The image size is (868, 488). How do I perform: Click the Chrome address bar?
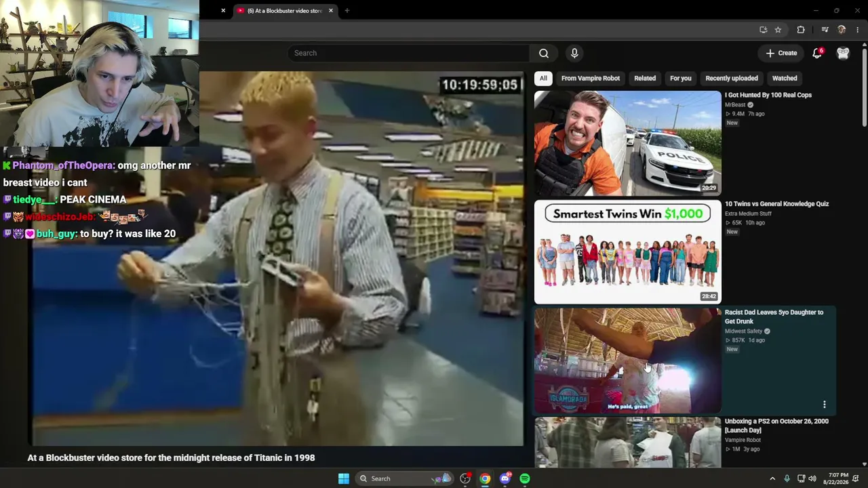tap(475, 30)
